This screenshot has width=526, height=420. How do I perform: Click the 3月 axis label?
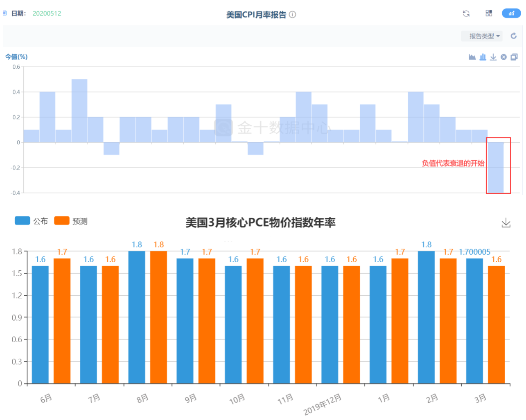pos(481,398)
